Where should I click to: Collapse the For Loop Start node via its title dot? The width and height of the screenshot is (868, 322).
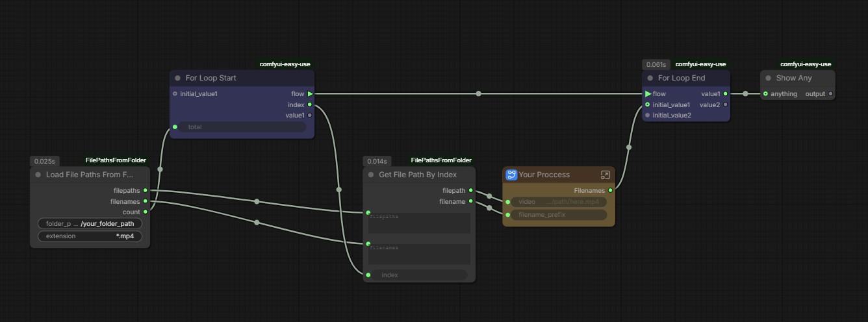[x=177, y=78]
